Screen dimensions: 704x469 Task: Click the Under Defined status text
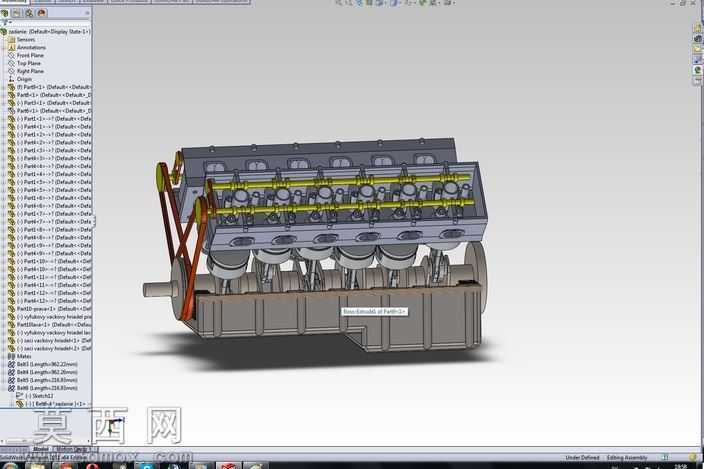(582, 457)
